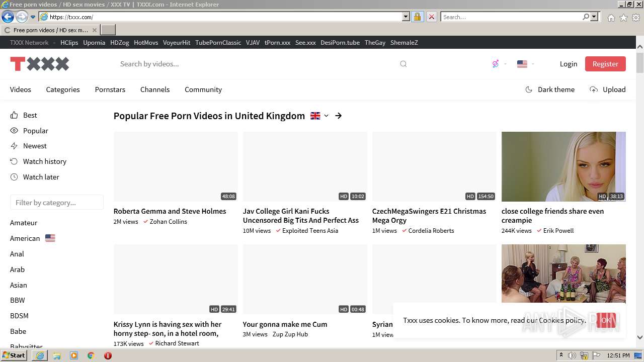Expand the address bar autocomplete dropdown arrow
644x362 pixels.
pyautogui.click(x=406, y=17)
